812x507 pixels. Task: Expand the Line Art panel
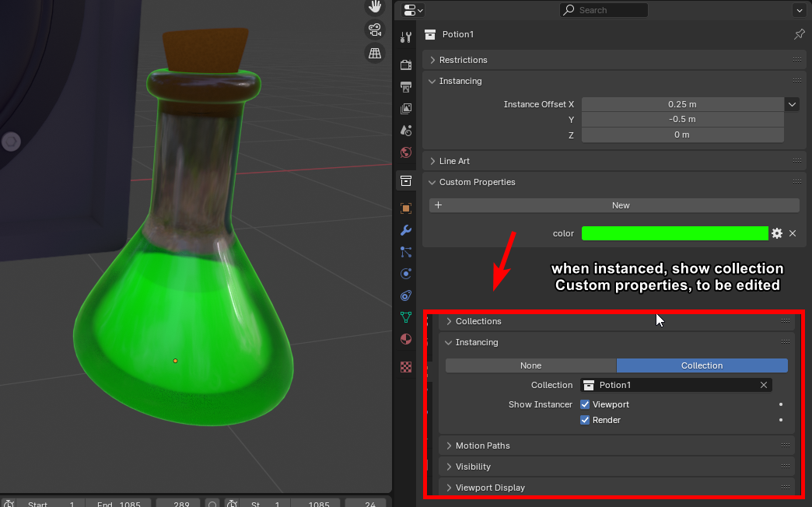tap(432, 161)
